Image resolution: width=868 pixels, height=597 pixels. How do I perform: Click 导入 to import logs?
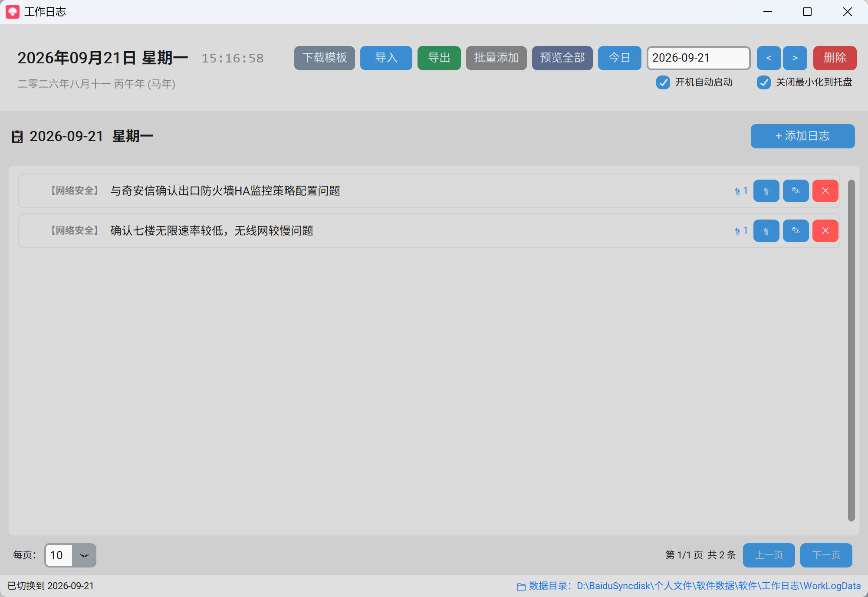pyautogui.click(x=386, y=58)
